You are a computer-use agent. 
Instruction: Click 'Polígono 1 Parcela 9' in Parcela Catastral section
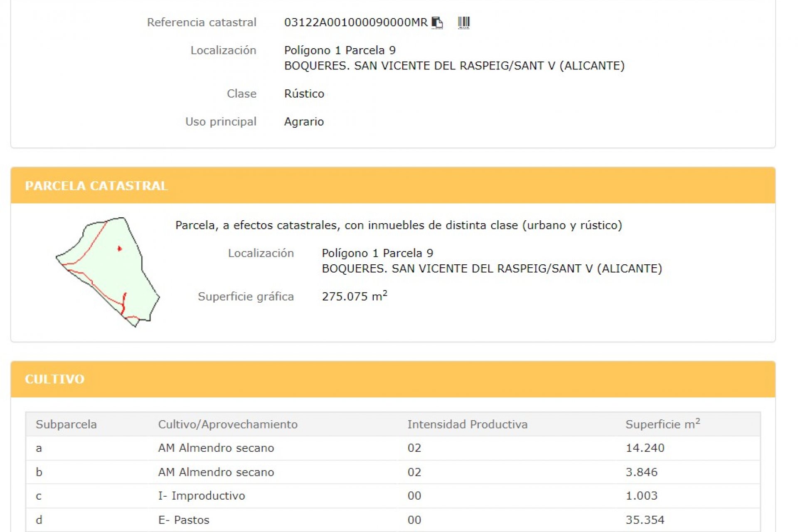coord(378,253)
